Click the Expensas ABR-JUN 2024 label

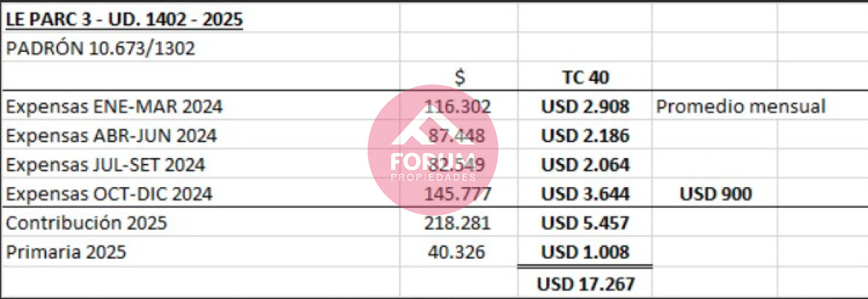(x=111, y=136)
